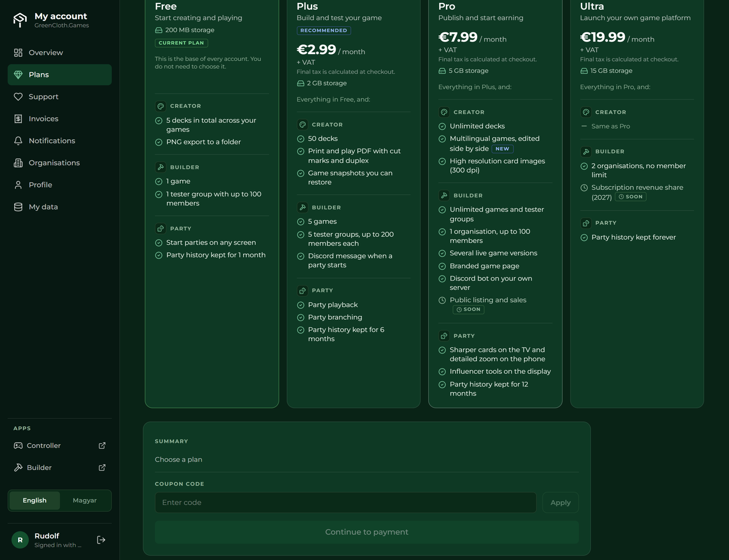Switch language to English
This screenshot has width=729, height=560.
[x=35, y=501]
